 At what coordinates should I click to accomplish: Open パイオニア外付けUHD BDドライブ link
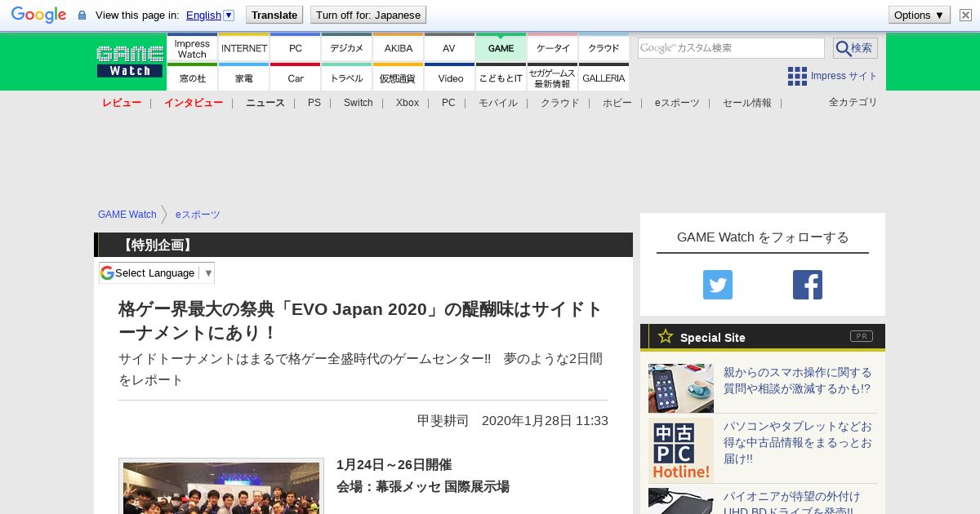[792, 502]
